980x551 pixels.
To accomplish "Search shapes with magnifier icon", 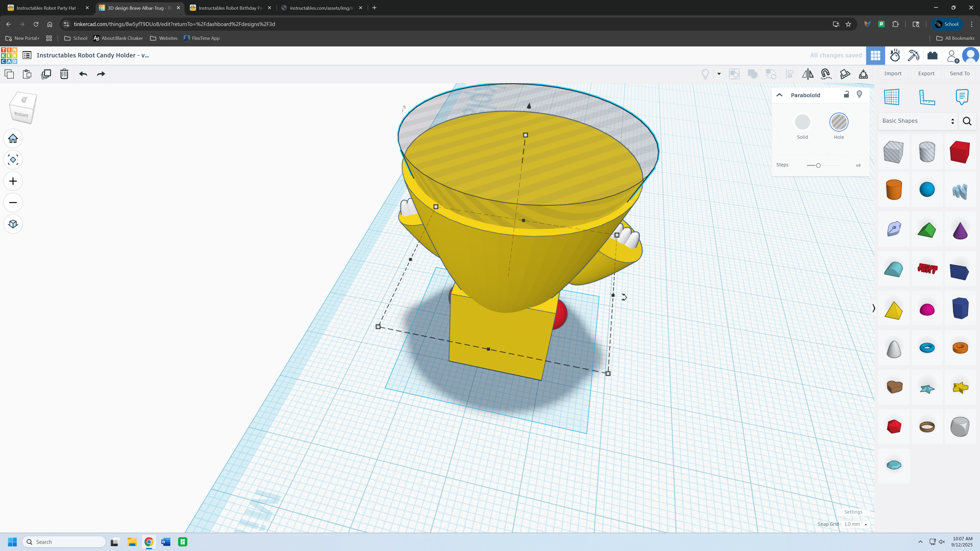I will pos(967,121).
